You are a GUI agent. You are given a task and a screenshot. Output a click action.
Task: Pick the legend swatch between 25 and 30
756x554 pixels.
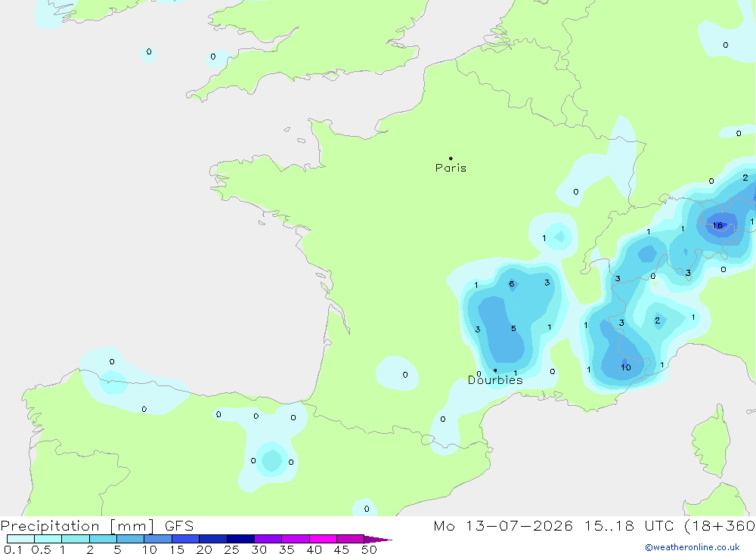pos(240,539)
